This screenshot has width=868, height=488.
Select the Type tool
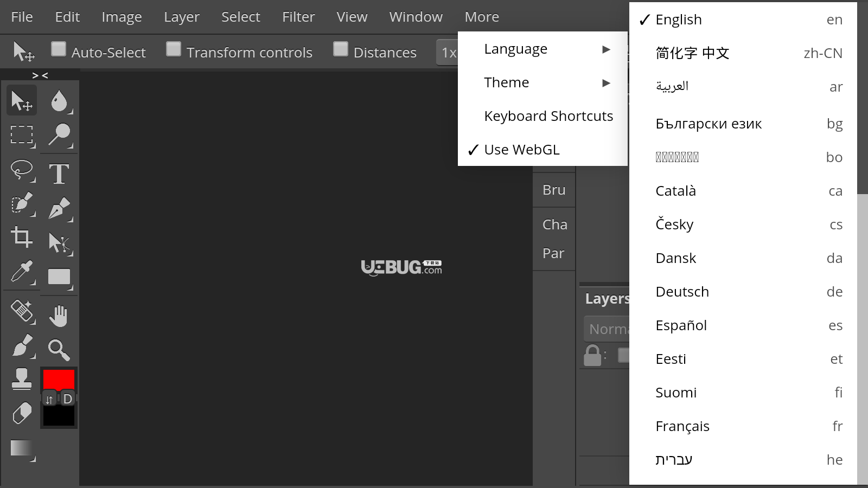tap(59, 174)
